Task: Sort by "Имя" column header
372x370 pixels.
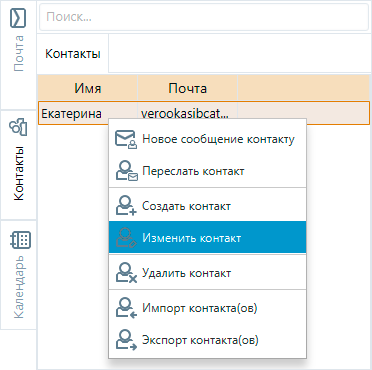Action: pyautogui.click(x=88, y=88)
